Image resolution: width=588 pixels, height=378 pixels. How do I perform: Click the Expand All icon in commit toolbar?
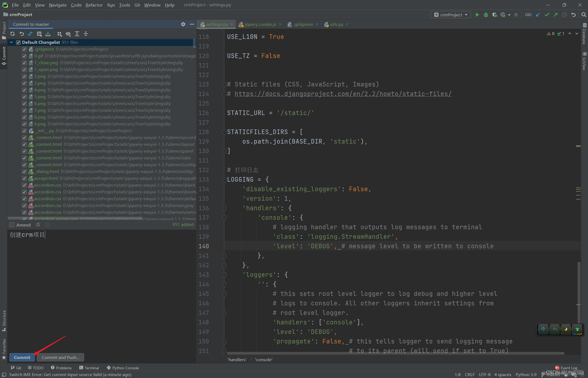77,34
